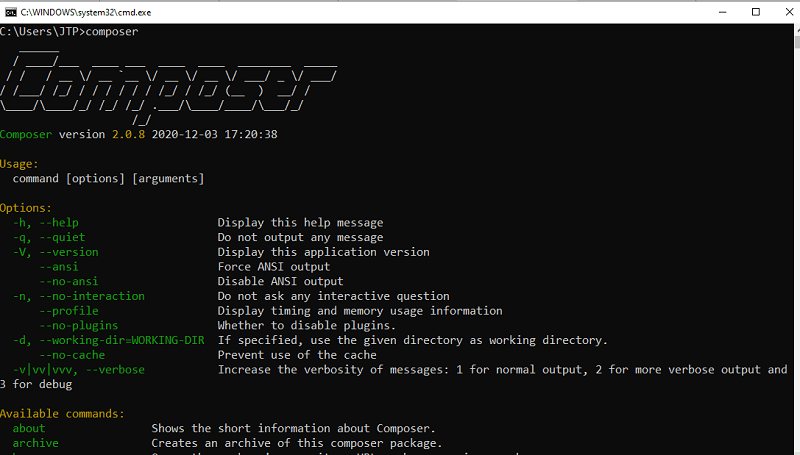This screenshot has height=455, width=800.
Task: Click the 'archive' command name
Action: [x=36, y=443]
